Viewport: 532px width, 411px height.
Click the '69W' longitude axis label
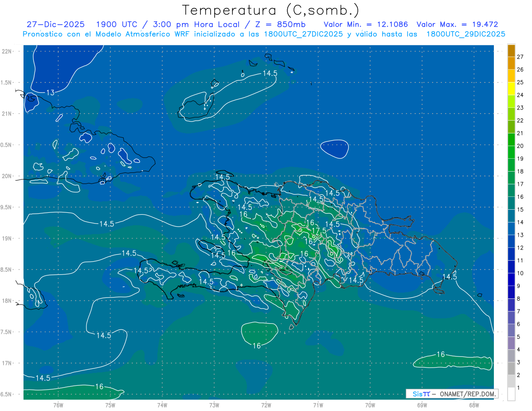point(422,405)
